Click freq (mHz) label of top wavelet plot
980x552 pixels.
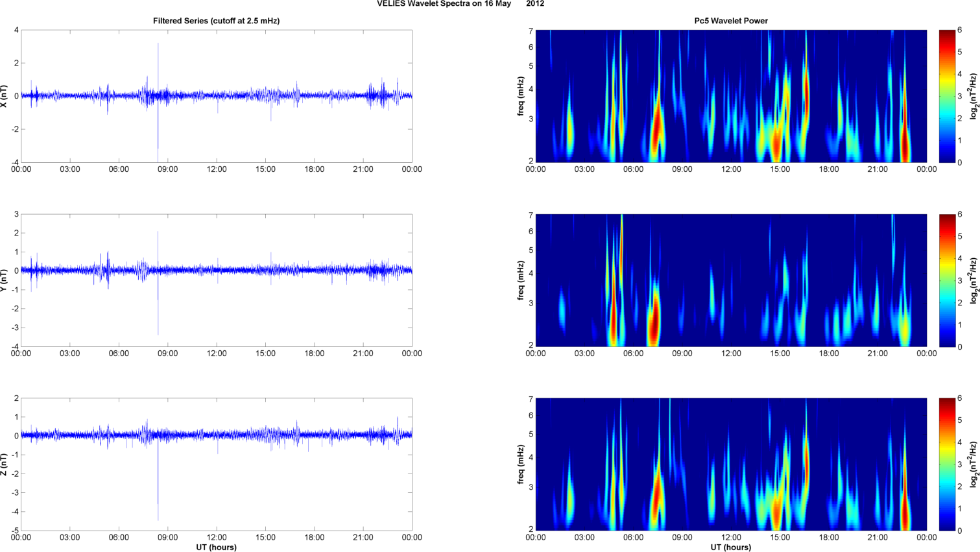(x=521, y=96)
